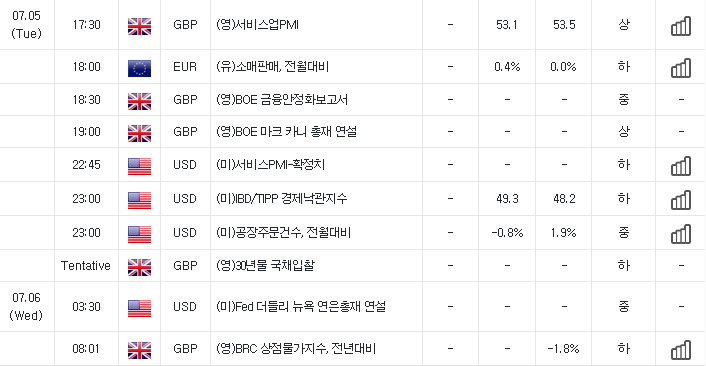706x366 pixels.
Task: Click the 07.05 (Tue) date cell
Action: click(27, 25)
